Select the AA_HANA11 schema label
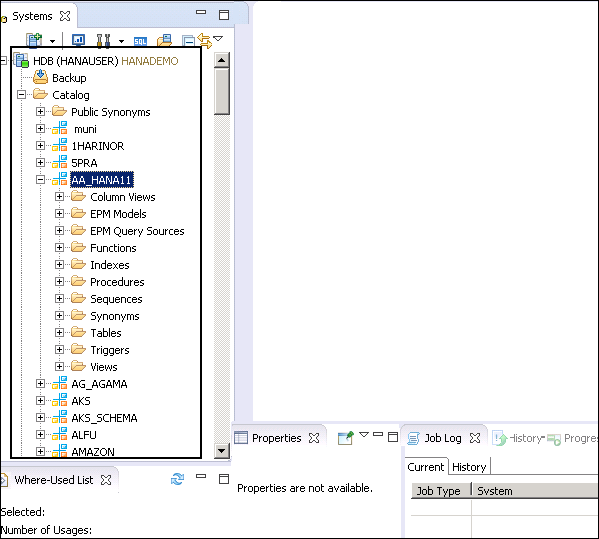Screen dimensions: 599x539 pyautogui.click(x=102, y=180)
